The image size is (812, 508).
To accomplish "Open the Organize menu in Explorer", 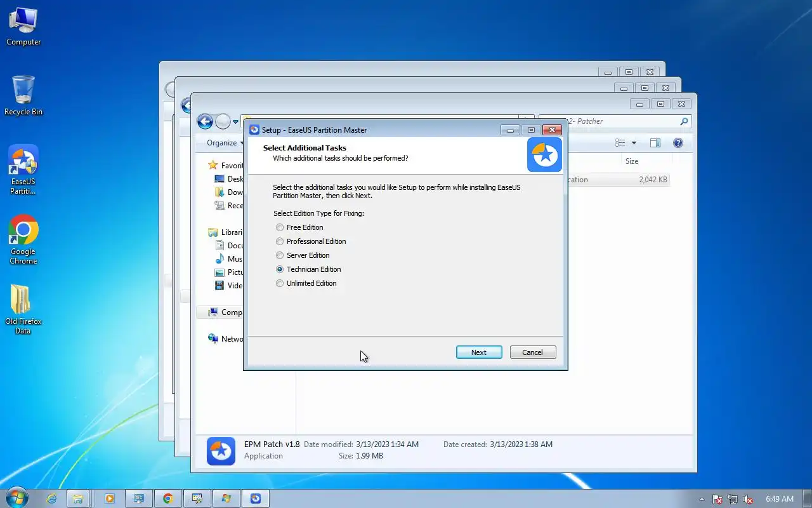I will 225,143.
